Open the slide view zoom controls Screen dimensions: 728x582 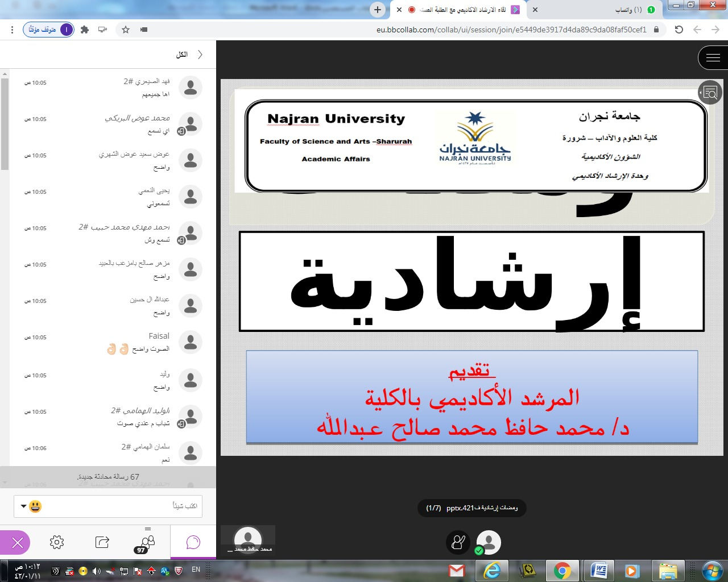point(710,92)
